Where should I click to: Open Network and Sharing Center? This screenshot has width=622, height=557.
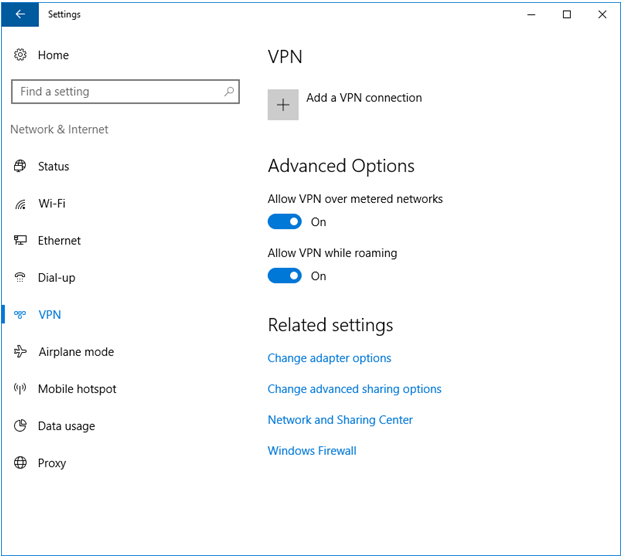[x=340, y=420]
